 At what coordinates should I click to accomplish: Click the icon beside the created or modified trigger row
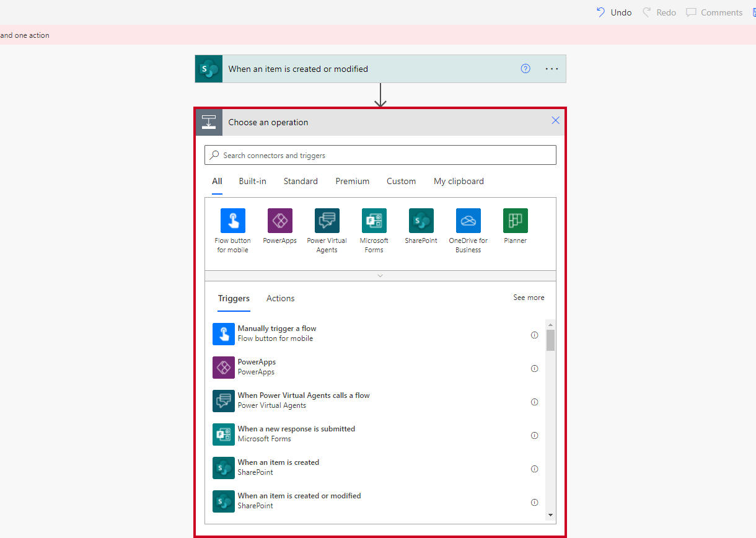point(224,501)
